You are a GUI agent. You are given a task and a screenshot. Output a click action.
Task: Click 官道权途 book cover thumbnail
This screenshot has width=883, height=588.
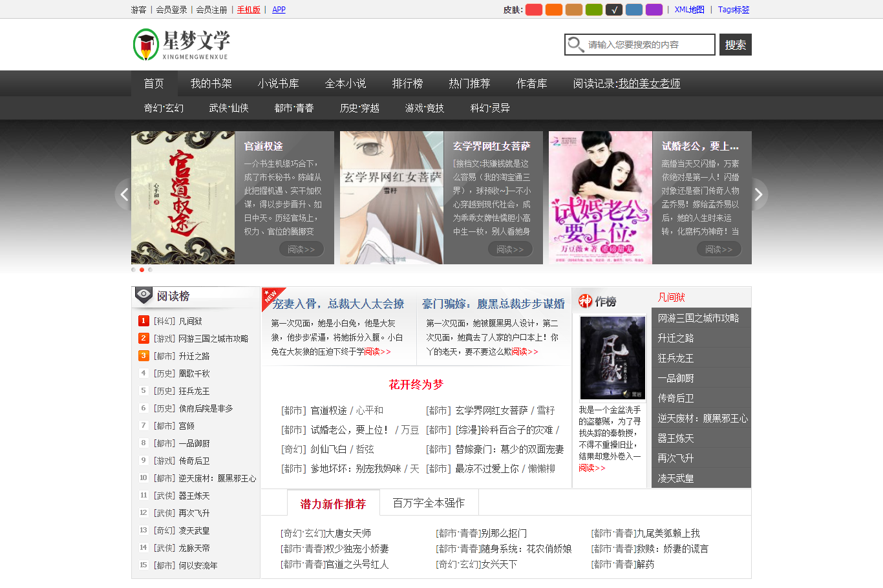(x=183, y=198)
